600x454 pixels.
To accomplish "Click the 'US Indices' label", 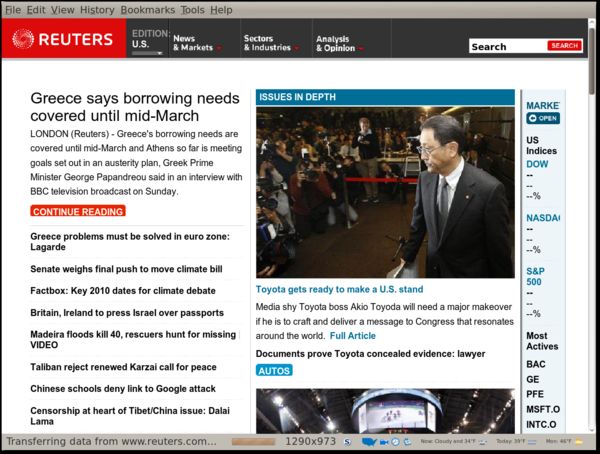I will tap(541, 145).
